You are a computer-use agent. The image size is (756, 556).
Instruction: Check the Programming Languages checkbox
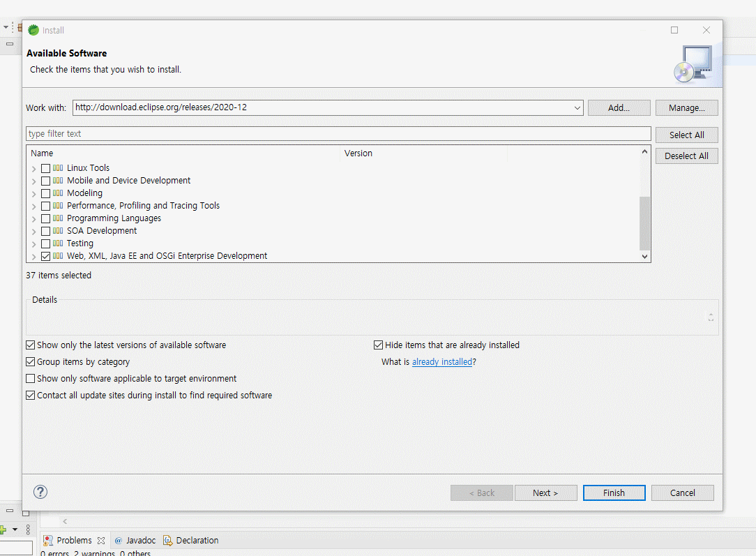pyautogui.click(x=46, y=218)
